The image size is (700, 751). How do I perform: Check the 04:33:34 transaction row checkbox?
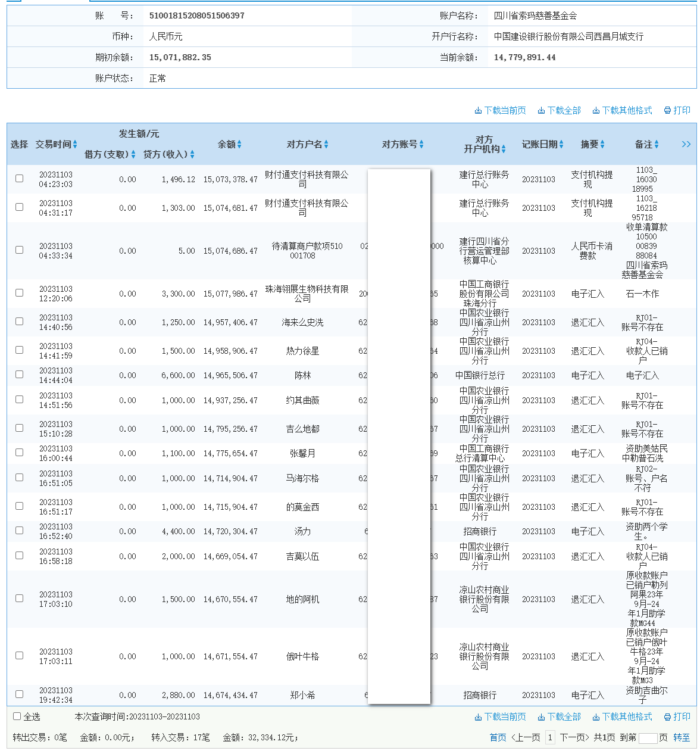(20, 250)
